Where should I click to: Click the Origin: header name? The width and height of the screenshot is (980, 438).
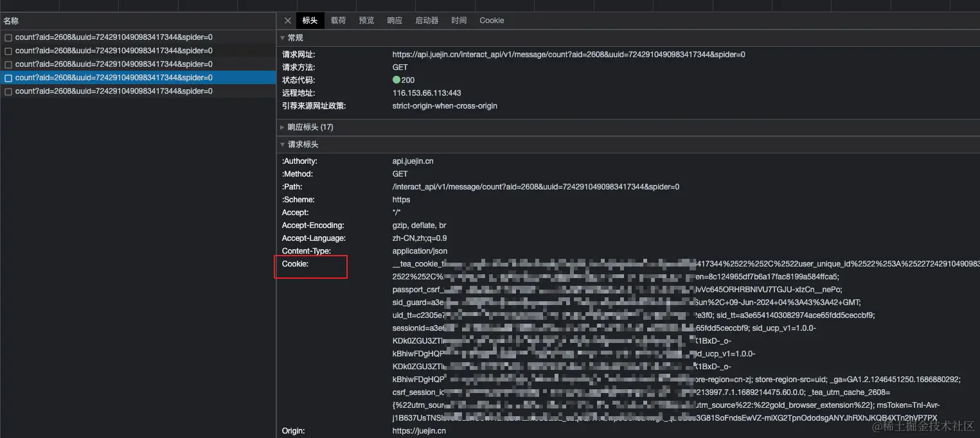click(x=294, y=431)
